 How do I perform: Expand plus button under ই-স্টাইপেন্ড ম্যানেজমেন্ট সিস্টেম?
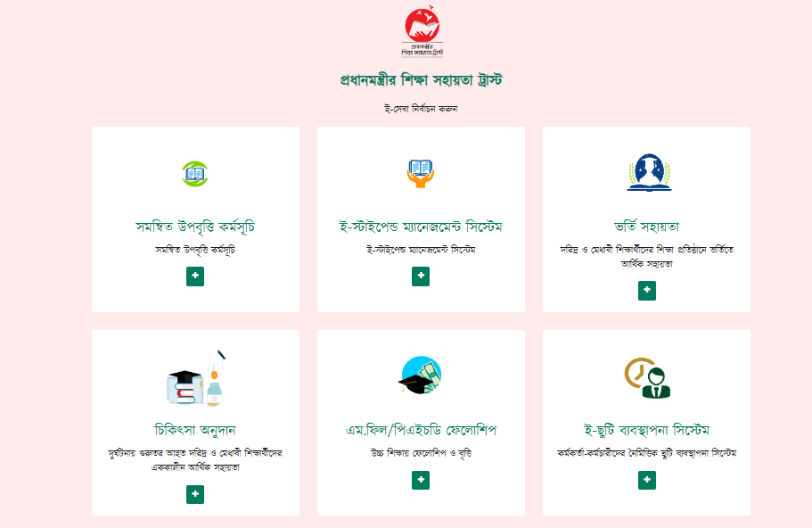[421, 276]
